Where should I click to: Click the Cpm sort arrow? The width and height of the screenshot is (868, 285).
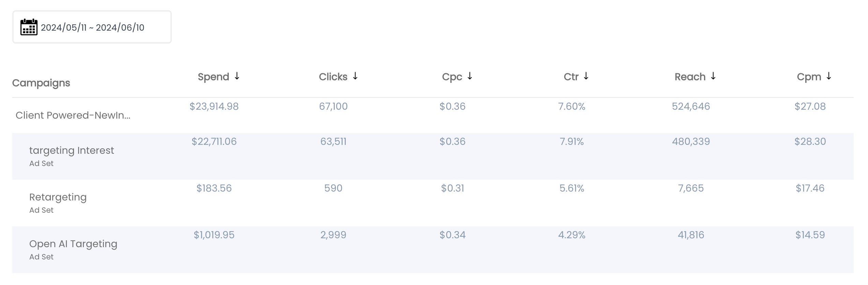click(829, 76)
